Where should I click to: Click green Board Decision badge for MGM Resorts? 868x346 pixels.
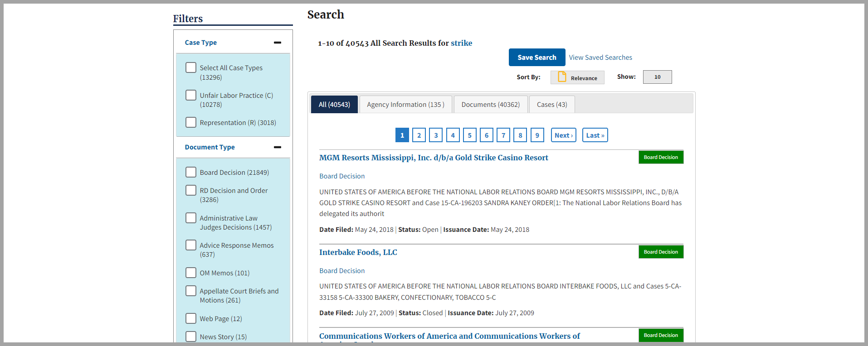click(x=661, y=157)
